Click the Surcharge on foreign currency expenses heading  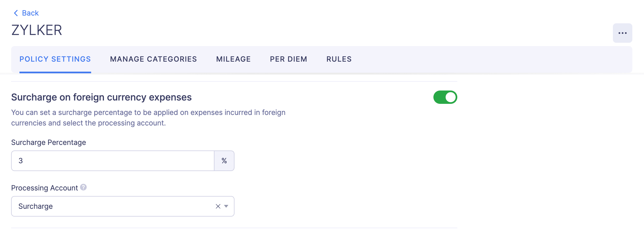pyautogui.click(x=101, y=97)
